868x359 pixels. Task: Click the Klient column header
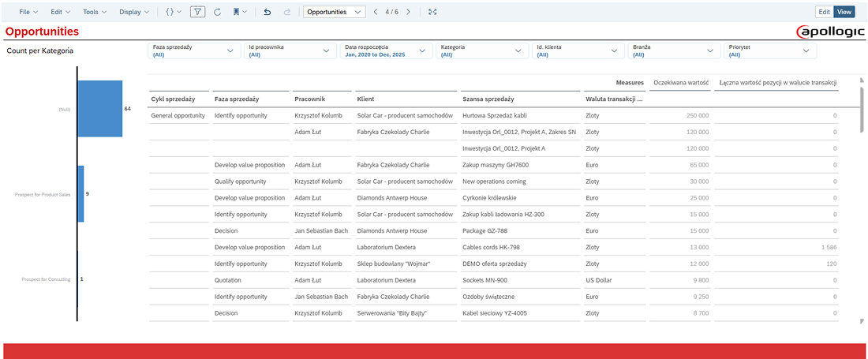click(365, 99)
